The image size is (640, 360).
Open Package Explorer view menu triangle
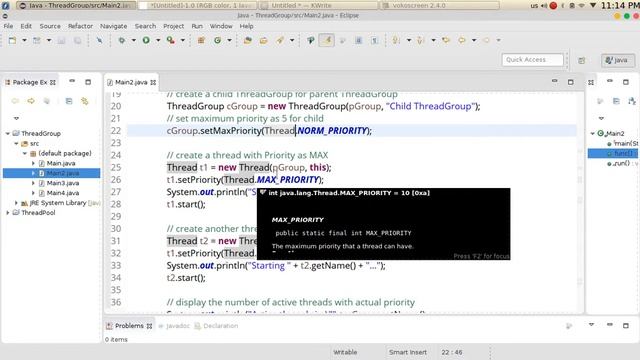pyautogui.click(x=16, y=118)
